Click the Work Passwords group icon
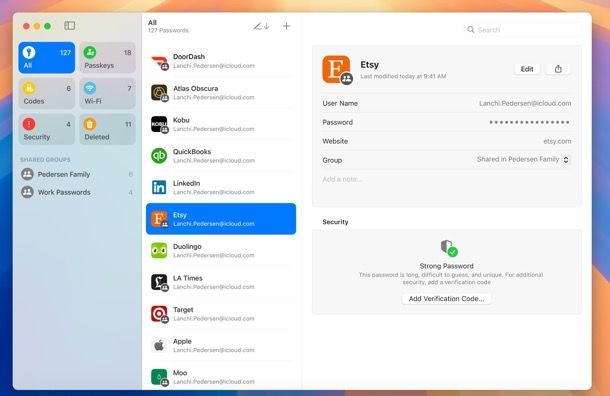Image resolution: width=610 pixels, height=396 pixels. click(x=27, y=192)
